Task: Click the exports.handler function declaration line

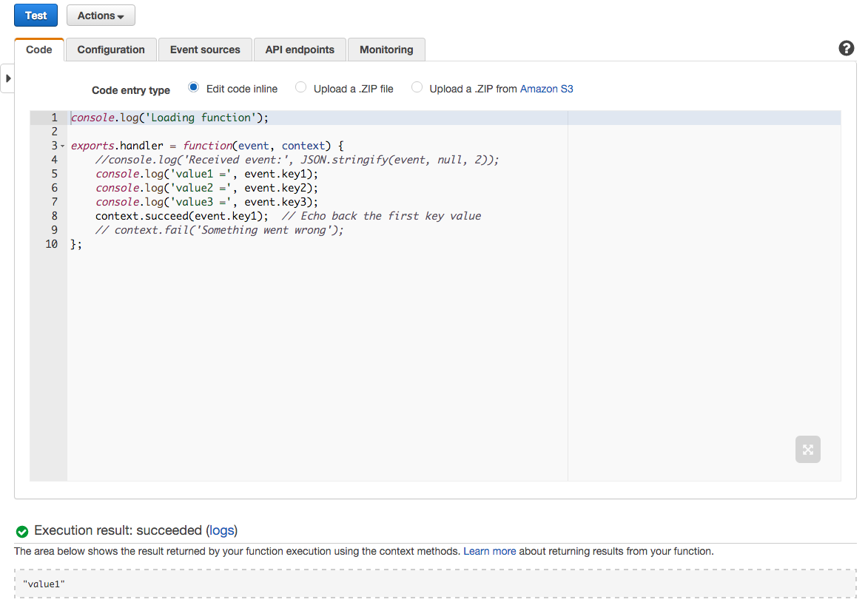Action: (207, 146)
